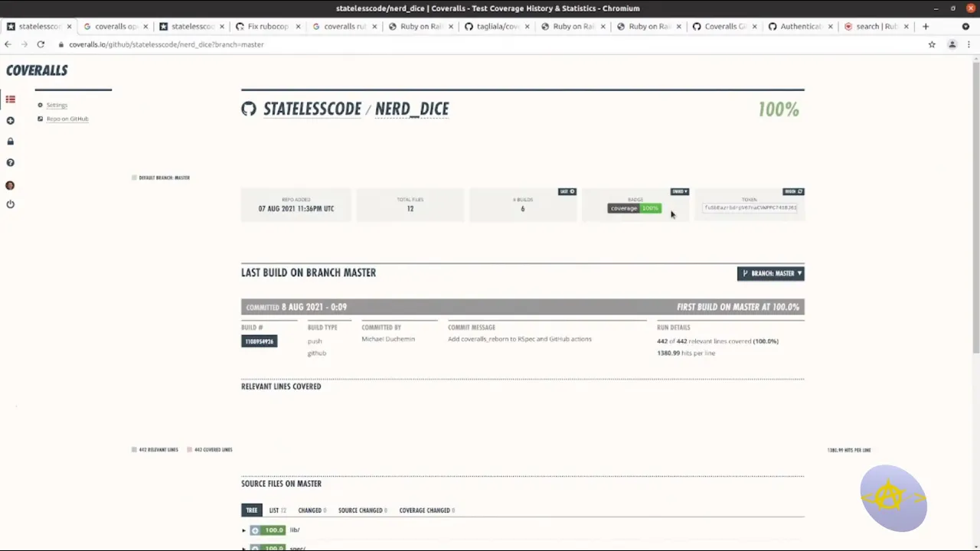The width and height of the screenshot is (980, 551).
Task: Click the Settings gear icon
Action: tap(40, 105)
